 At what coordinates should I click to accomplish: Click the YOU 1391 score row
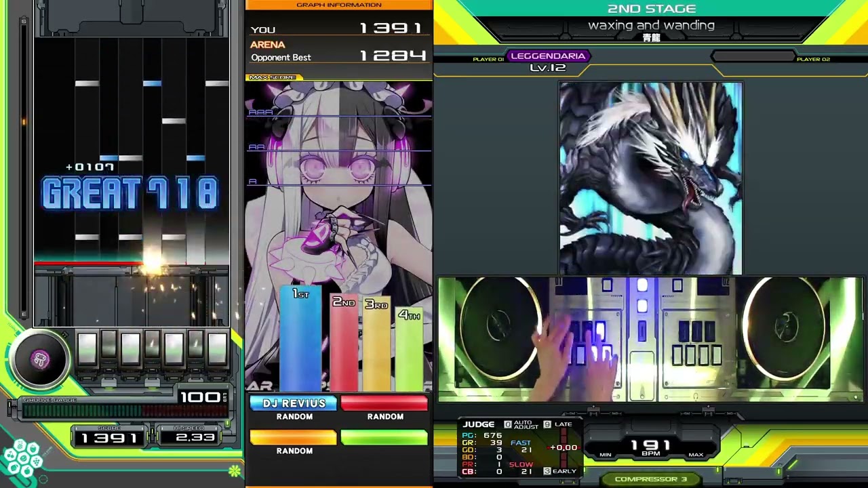tap(338, 28)
